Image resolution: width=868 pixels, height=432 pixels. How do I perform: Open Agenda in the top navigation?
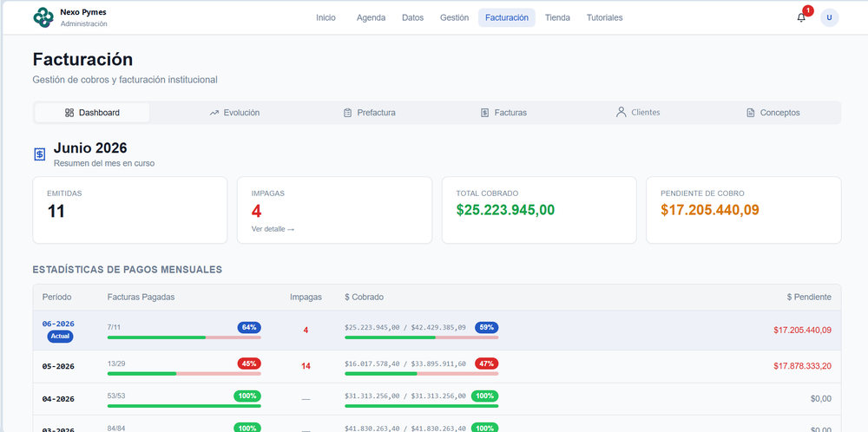click(371, 17)
